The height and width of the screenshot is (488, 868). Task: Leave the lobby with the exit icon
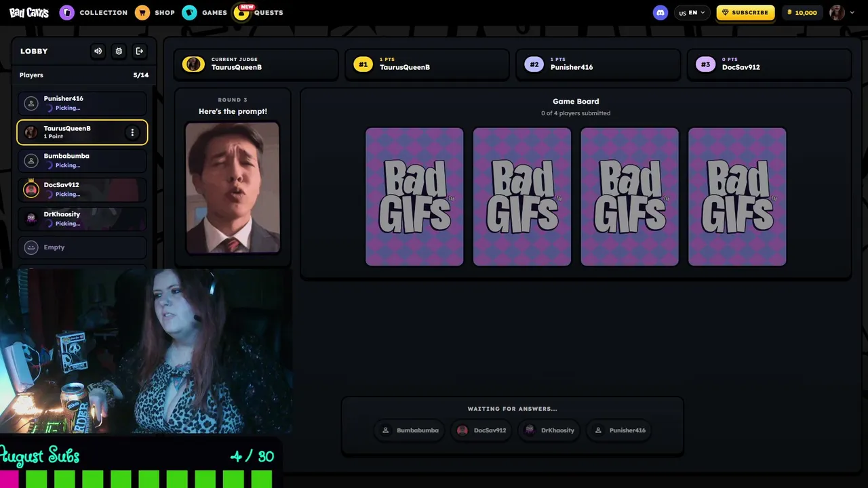[140, 51]
